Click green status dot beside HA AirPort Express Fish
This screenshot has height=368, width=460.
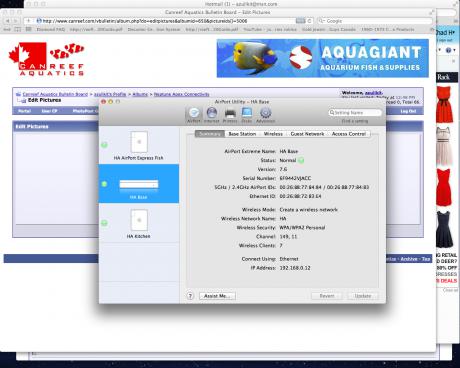point(104,145)
